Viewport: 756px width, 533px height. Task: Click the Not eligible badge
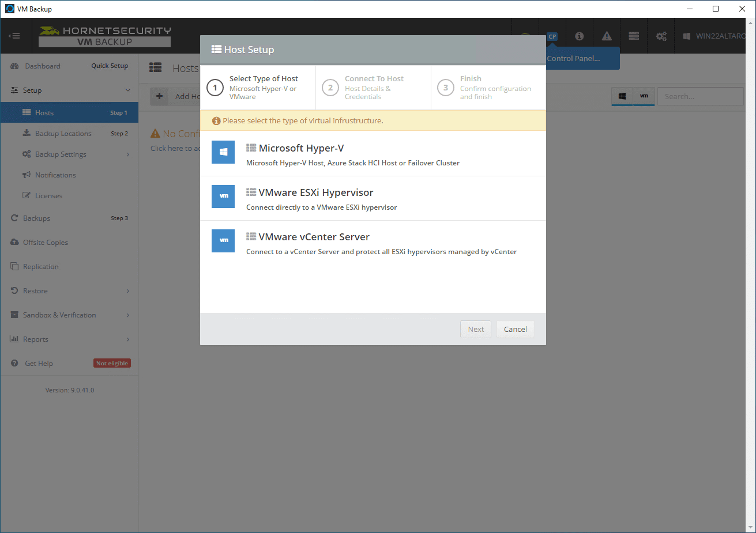112,363
